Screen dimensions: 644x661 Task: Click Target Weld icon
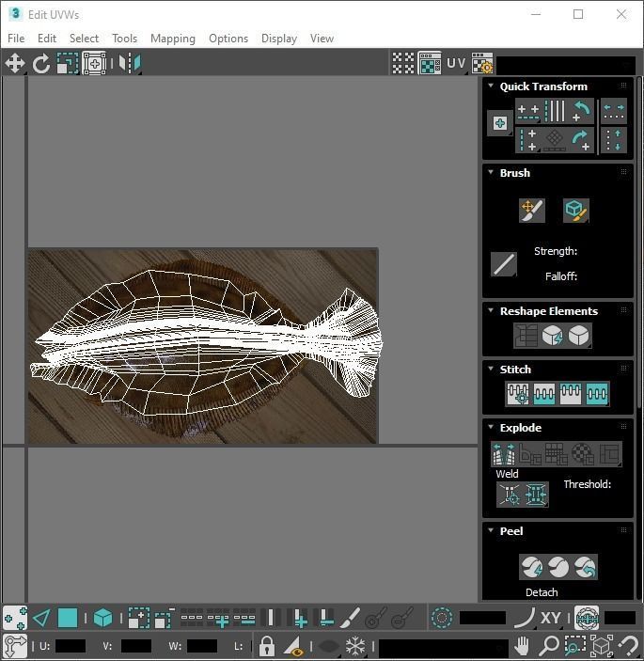[510, 494]
